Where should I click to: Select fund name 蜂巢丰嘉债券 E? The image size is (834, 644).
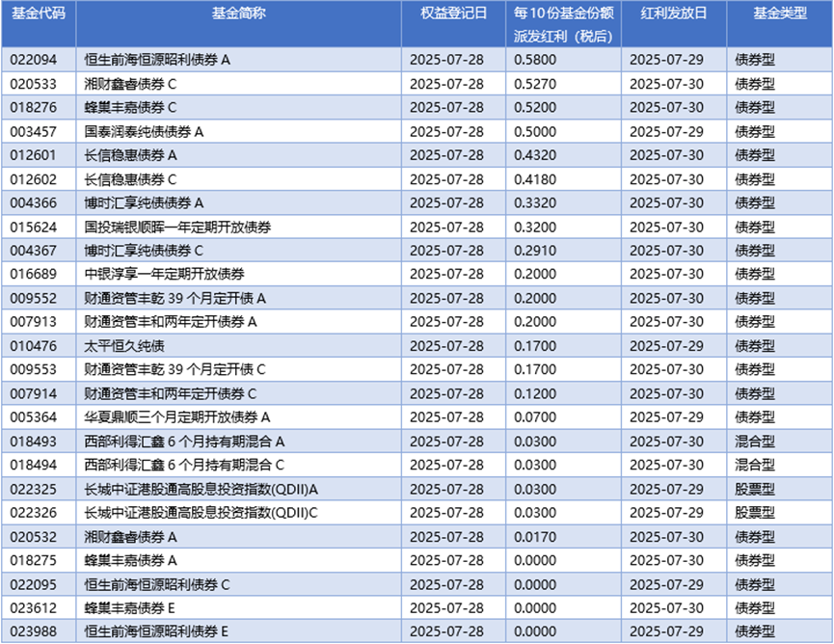(x=130, y=609)
